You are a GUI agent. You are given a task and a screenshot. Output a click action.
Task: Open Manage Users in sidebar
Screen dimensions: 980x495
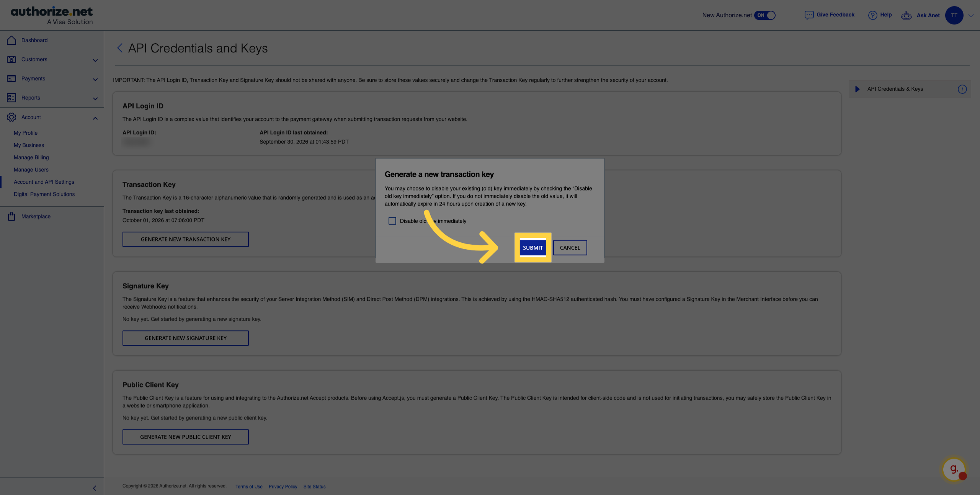pyautogui.click(x=31, y=170)
